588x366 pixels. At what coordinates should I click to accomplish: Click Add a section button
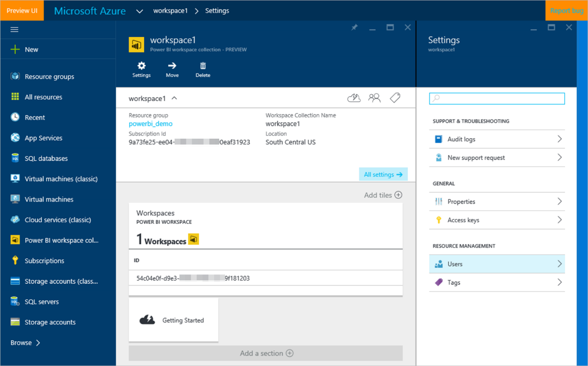click(266, 353)
